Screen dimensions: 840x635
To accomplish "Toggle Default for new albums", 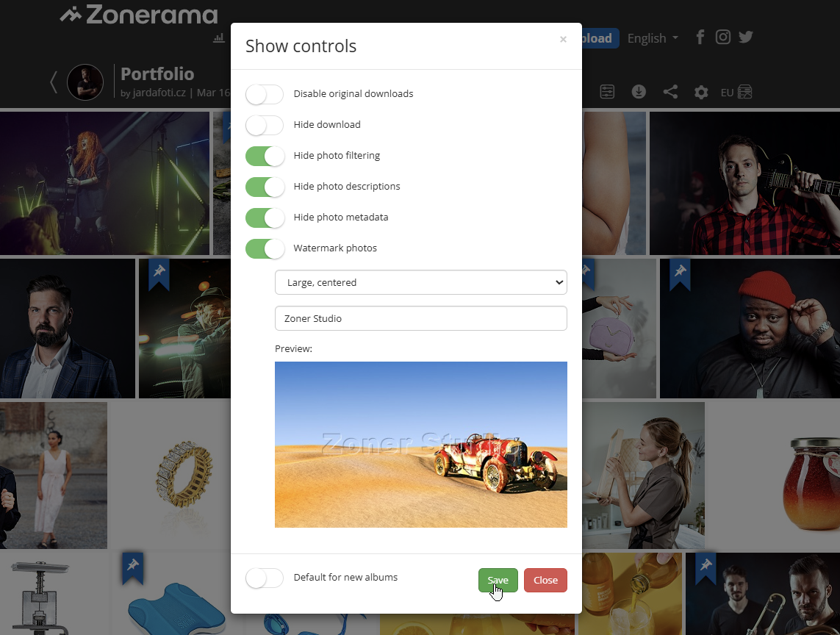I will [265, 578].
